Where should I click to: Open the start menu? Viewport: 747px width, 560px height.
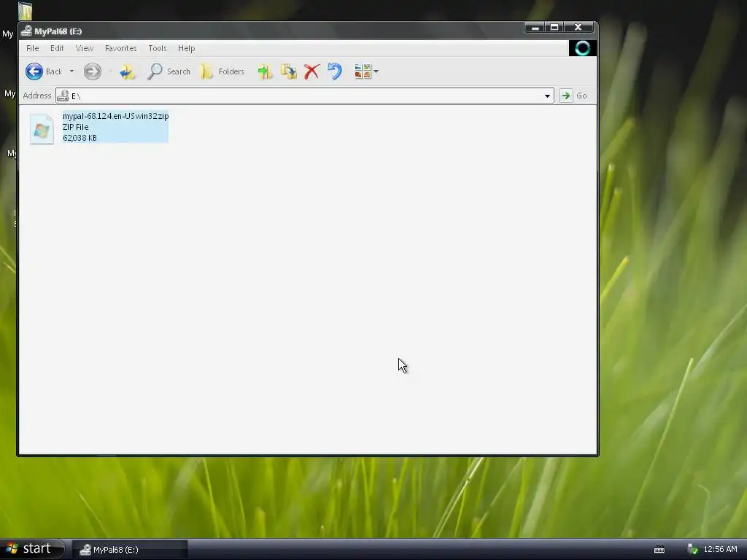pos(31,549)
